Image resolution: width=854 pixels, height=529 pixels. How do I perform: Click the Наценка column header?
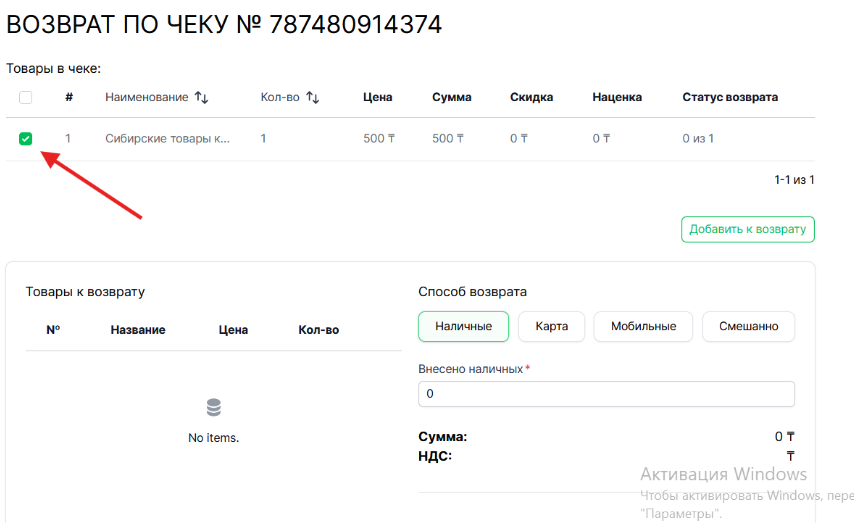pos(617,97)
